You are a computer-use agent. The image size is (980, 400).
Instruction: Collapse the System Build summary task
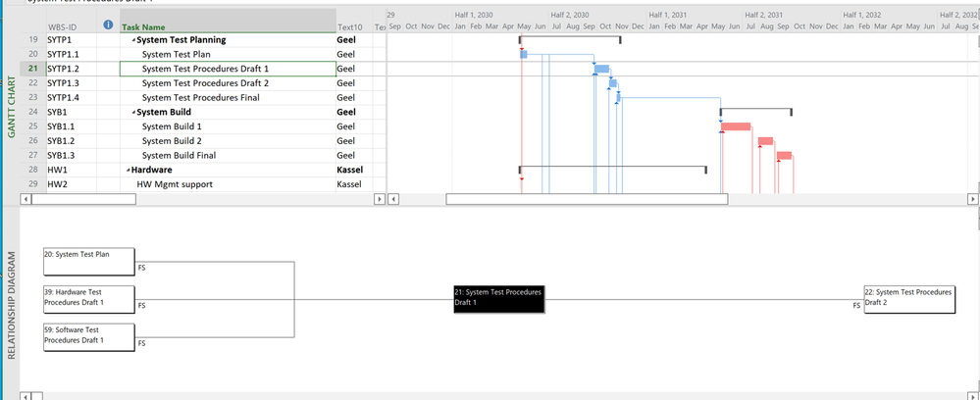[133, 113]
